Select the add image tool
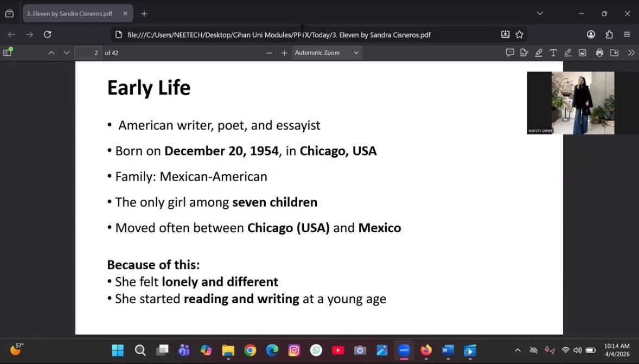The width and height of the screenshot is (639, 364). 582,53
